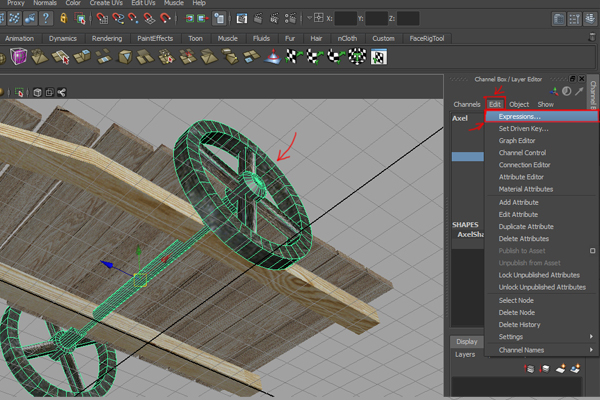The image size is (600, 400).
Task: Click Publish to Asset option box
Action: tap(592, 251)
